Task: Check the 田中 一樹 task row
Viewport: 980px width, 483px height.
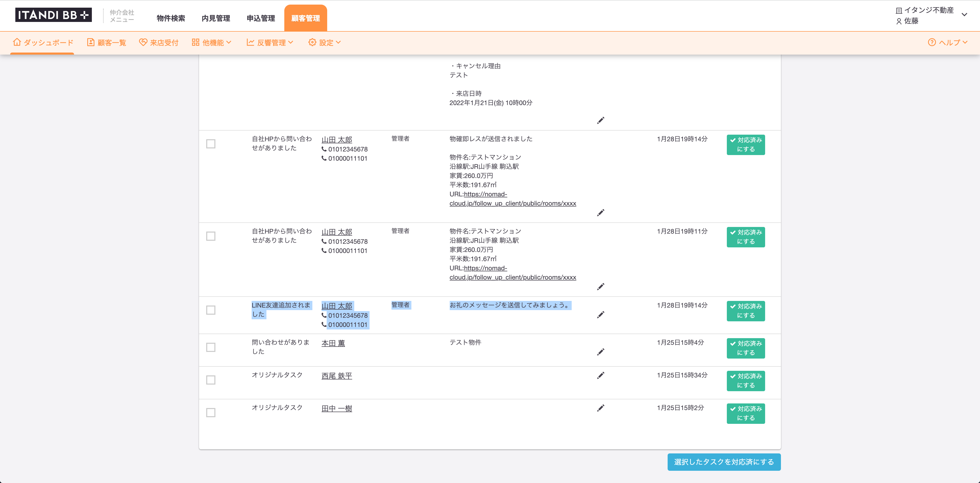Action: pyautogui.click(x=211, y=413)
